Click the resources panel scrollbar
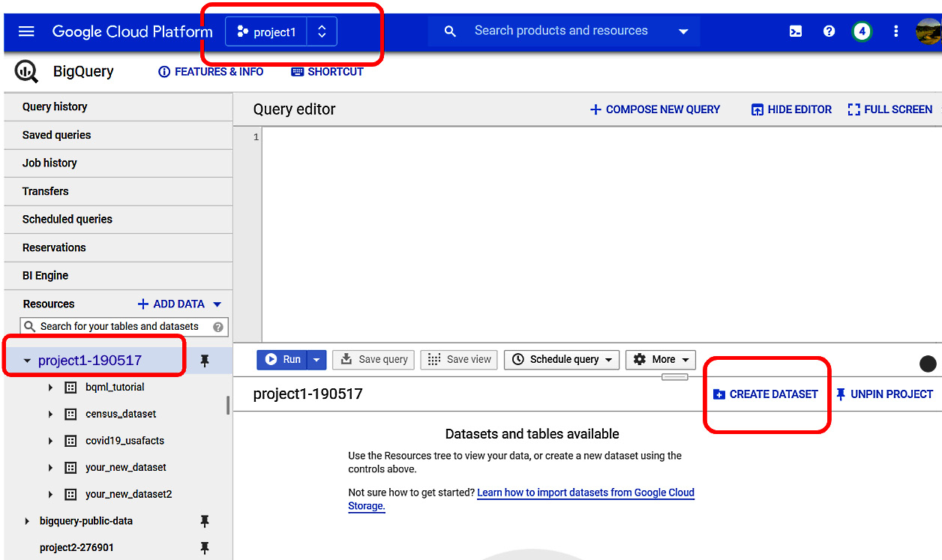 click(x=228, y=405)
